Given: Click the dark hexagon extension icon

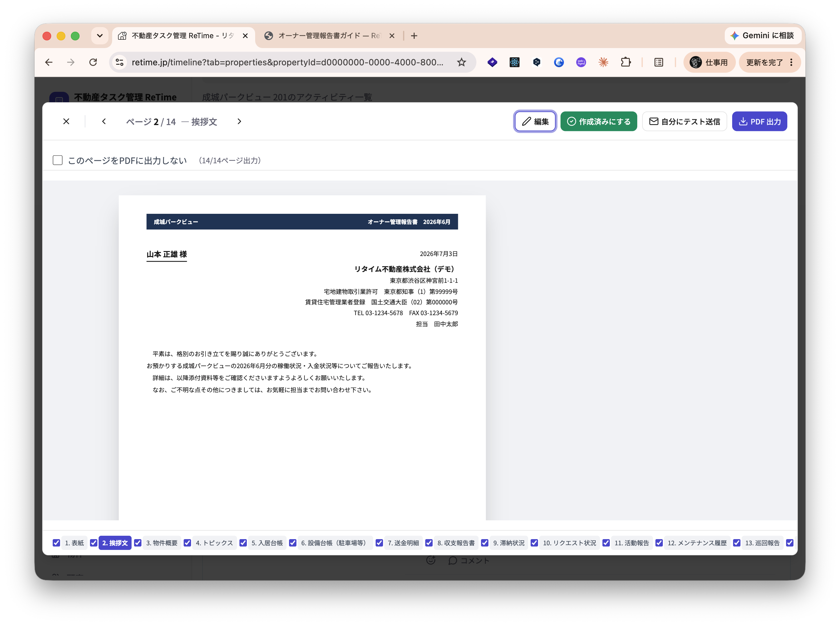Looking at the screenshot, I should 536,62.
